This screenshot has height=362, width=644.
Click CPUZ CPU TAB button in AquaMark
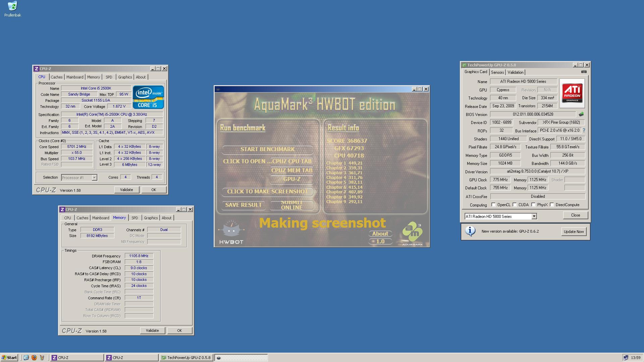click(292, 161)
